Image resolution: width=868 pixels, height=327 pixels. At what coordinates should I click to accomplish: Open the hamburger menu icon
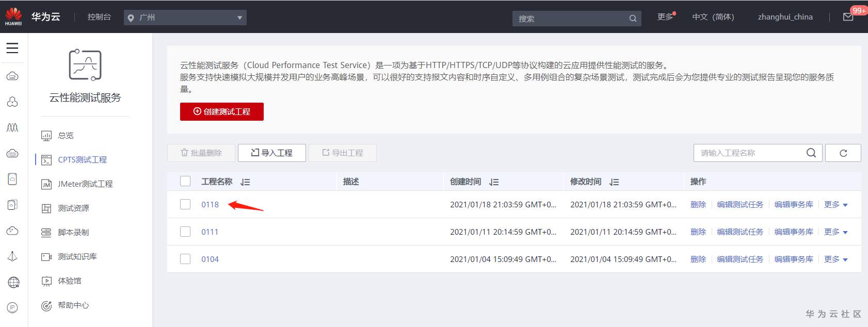[x=12, y=48]
